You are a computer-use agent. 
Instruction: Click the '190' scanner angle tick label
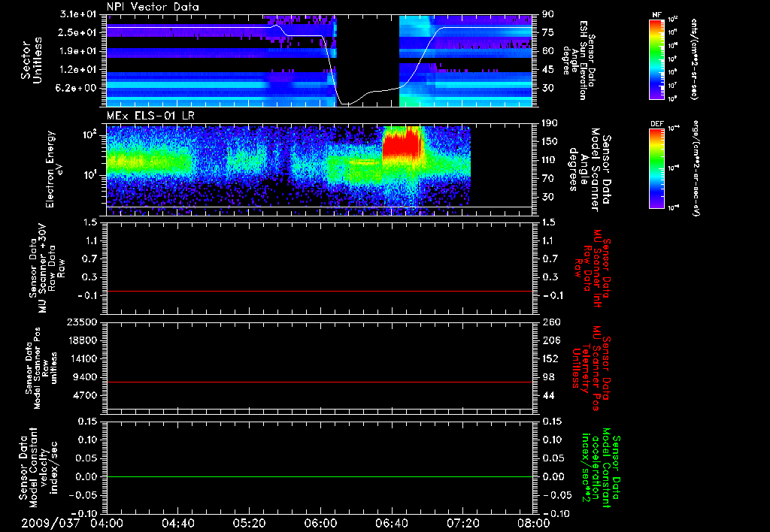tap(550, 123)
